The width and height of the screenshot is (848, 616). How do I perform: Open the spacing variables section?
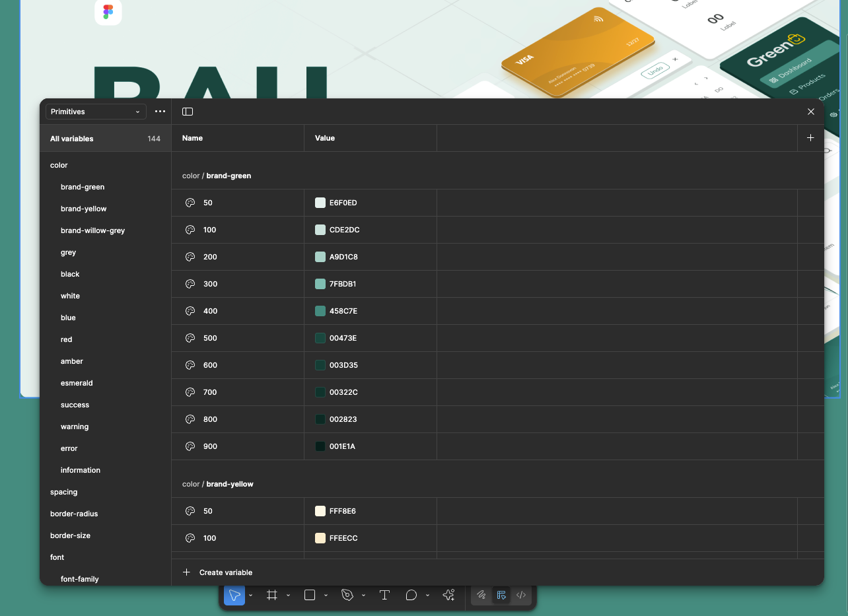click(63, 491)
